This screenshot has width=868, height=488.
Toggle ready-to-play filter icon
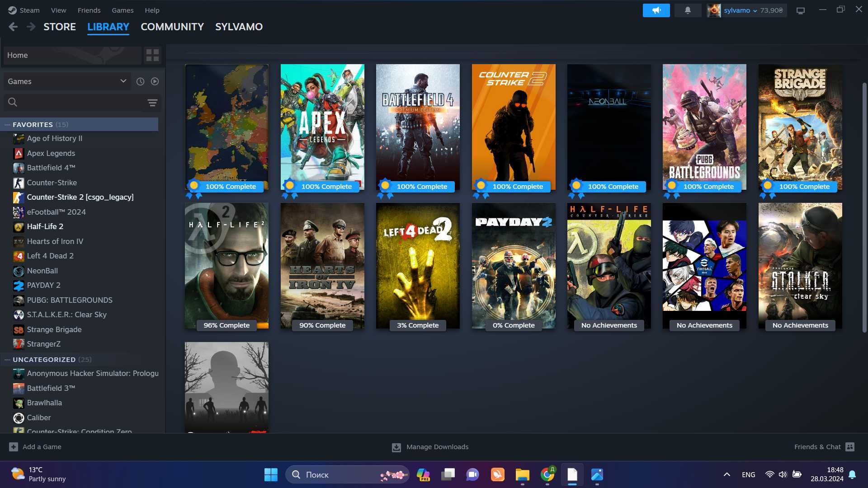click(155, 81)
